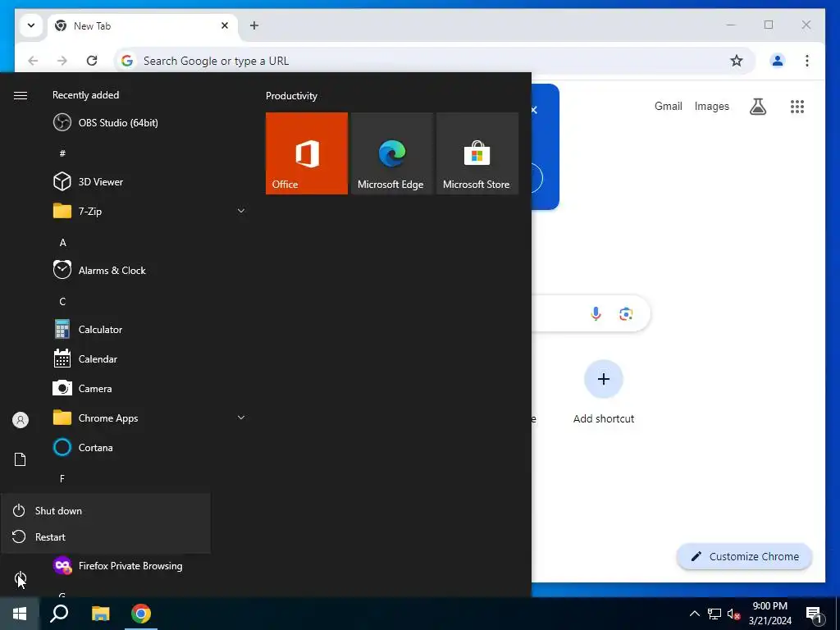Select Shut down from power menu
Viewport: 840px width, 630px height.
click(106, 510)
